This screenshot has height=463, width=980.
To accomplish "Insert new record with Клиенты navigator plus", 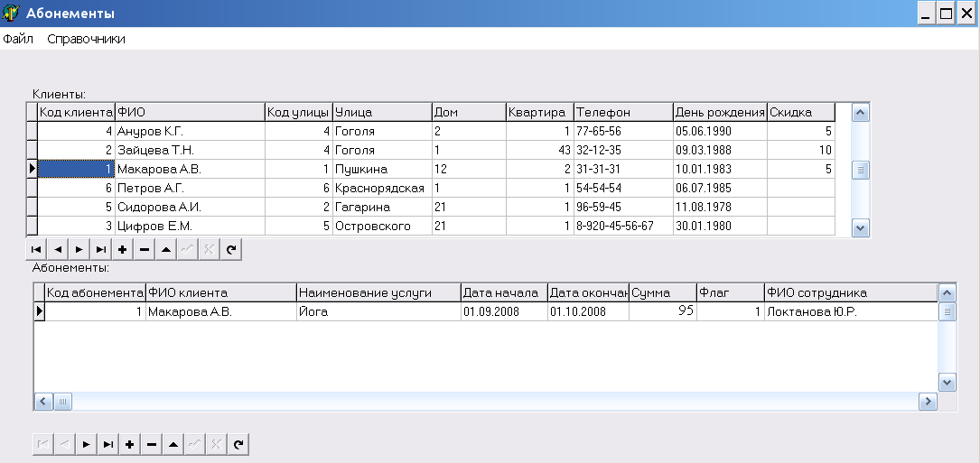I will click(x=123, y=249).
